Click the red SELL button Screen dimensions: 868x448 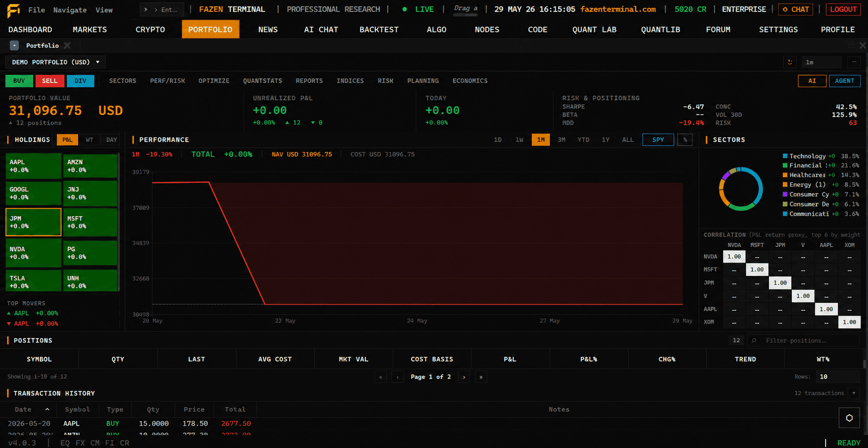click(50, 81)
